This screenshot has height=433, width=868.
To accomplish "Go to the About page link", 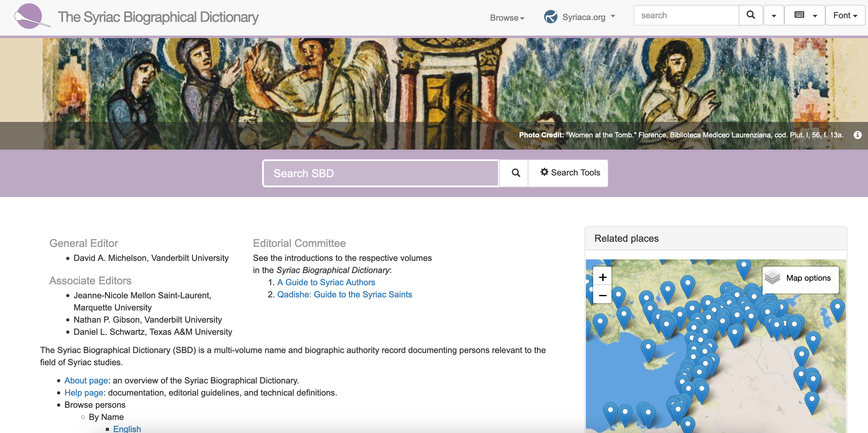I will pos(86,380).
